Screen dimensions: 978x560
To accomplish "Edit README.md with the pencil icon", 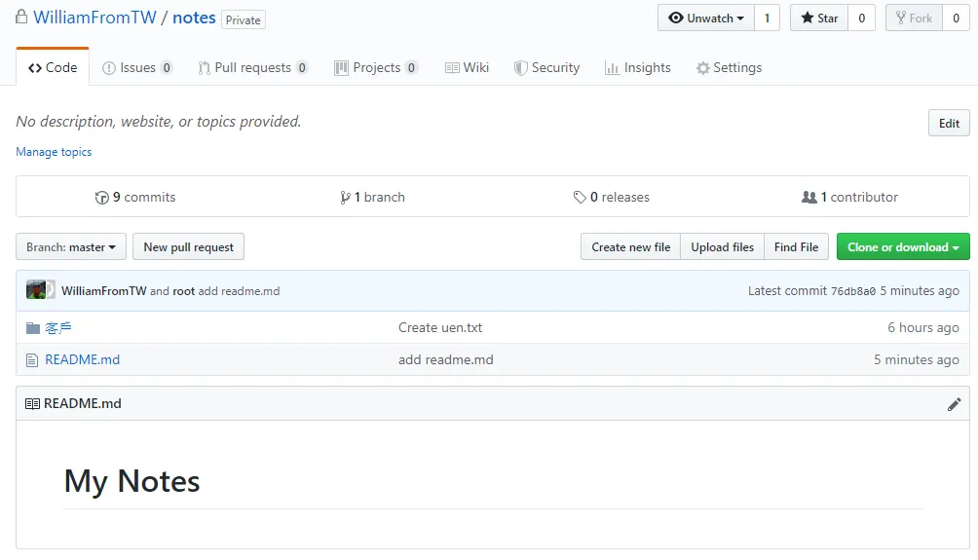I will click(x=954, y=404).
